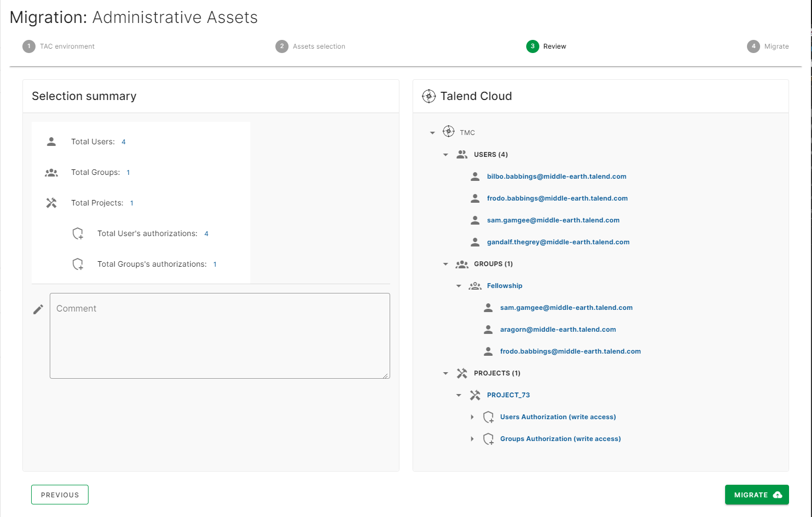The width and height of the screenshot is (812, 517).
Task: Expand Groups Authorization (write access) node
Action: (x=472, y=439)
